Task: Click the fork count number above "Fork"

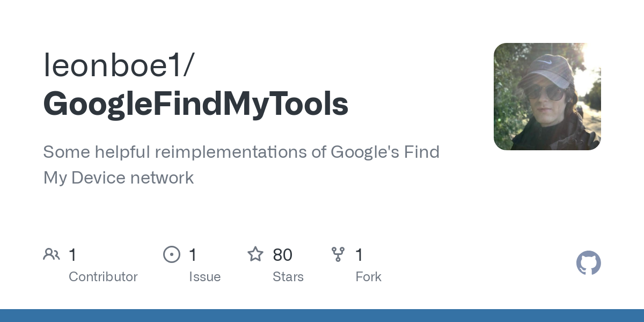Action: click(359, 255)
